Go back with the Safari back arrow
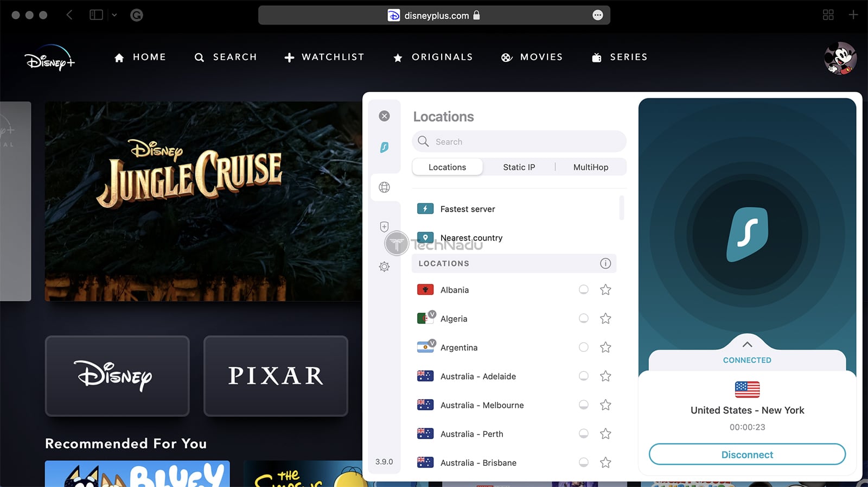This screenshot has width=868, height=487. tap(69, 15)
